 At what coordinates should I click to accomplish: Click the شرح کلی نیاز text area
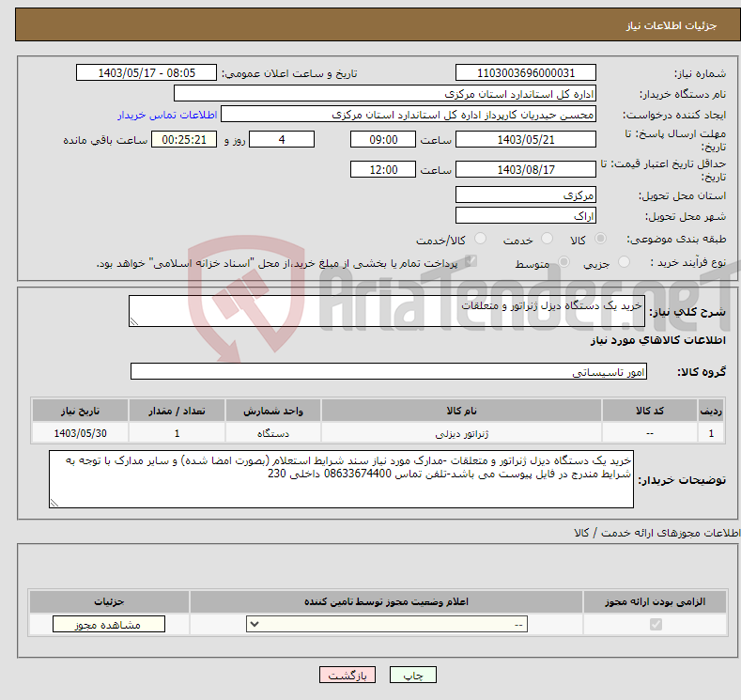point(387,311)
